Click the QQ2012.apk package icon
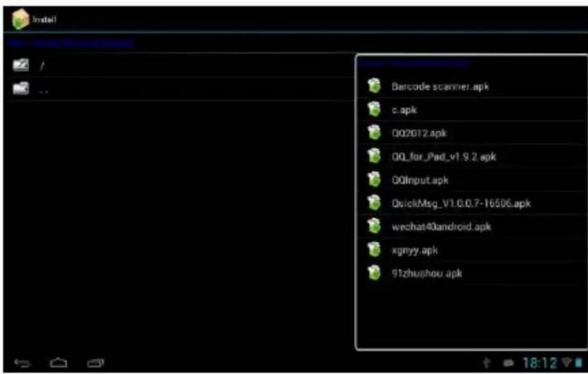The image size is (588, 374). (x=374, y=132)
